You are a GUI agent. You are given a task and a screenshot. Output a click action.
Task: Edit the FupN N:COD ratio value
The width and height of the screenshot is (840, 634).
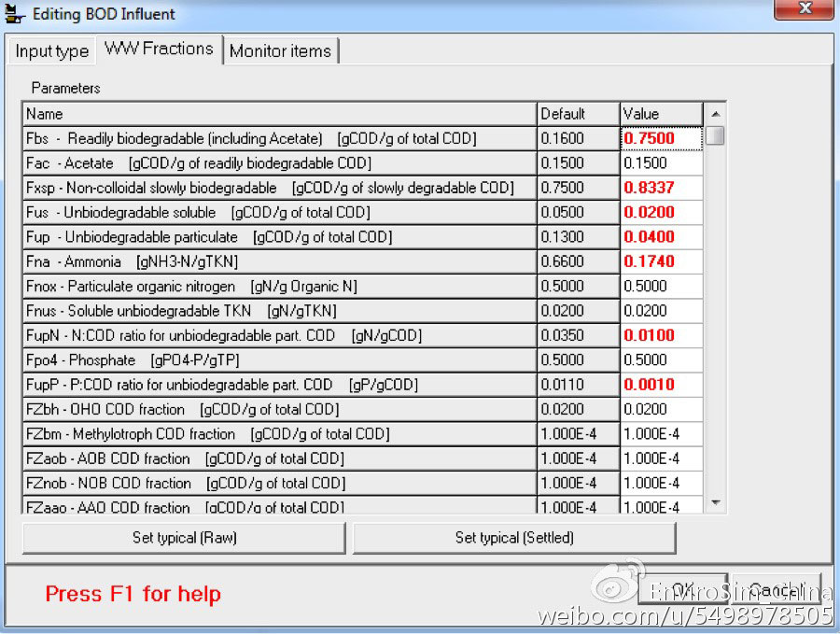(661, 335)
